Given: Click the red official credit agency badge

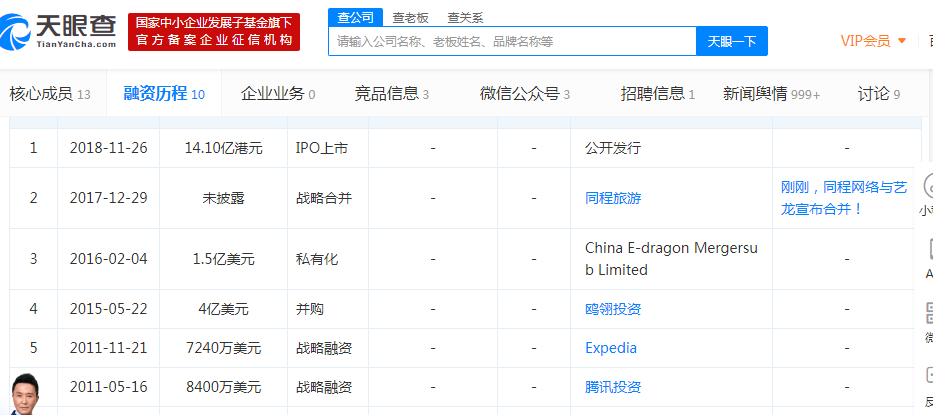Looking at the screenshot, I should (214, 31).
